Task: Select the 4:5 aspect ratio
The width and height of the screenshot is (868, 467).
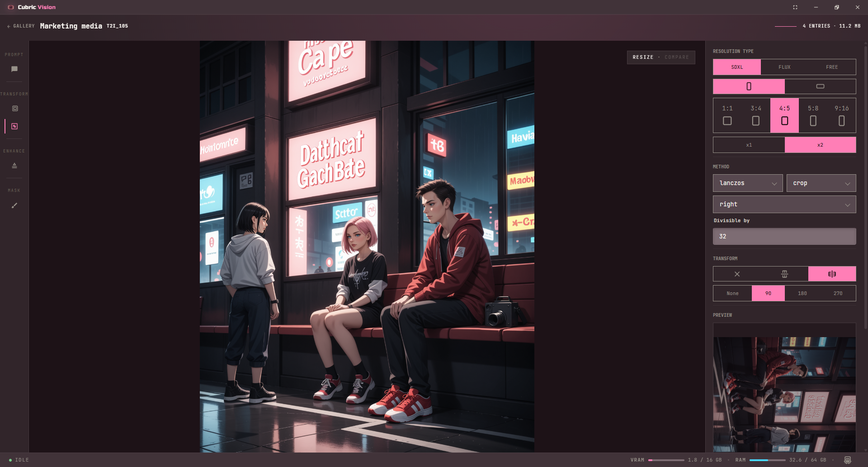Action: pyautogui.click(x=784, y=115)
